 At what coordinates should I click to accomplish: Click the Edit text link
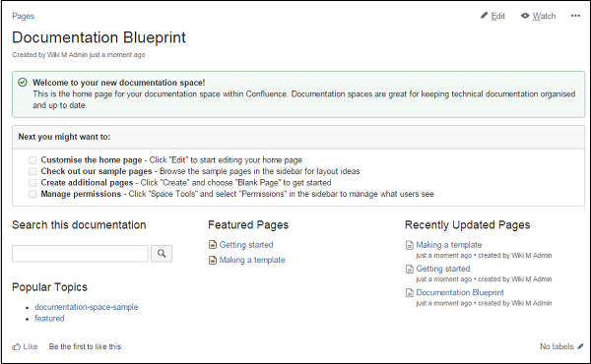497,16
